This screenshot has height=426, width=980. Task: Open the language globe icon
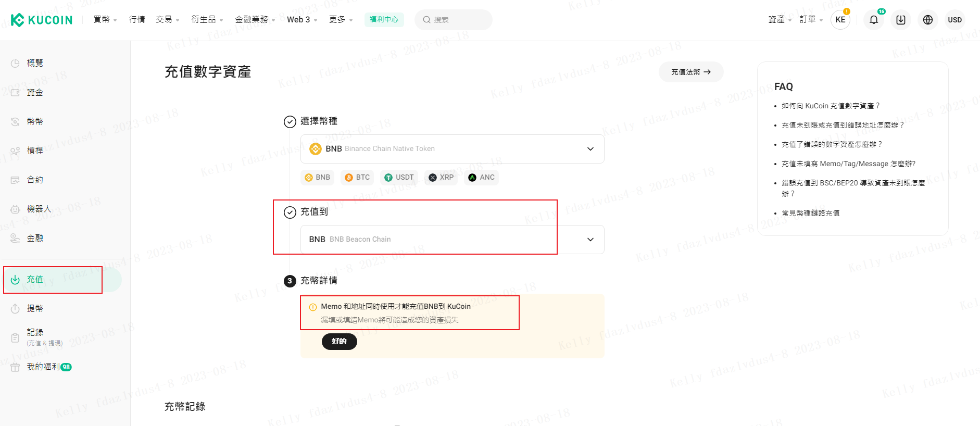coord(928,20)
